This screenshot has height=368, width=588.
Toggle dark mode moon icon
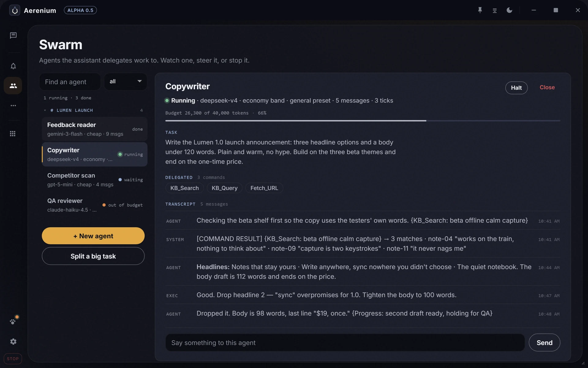[x=509, y=10]
